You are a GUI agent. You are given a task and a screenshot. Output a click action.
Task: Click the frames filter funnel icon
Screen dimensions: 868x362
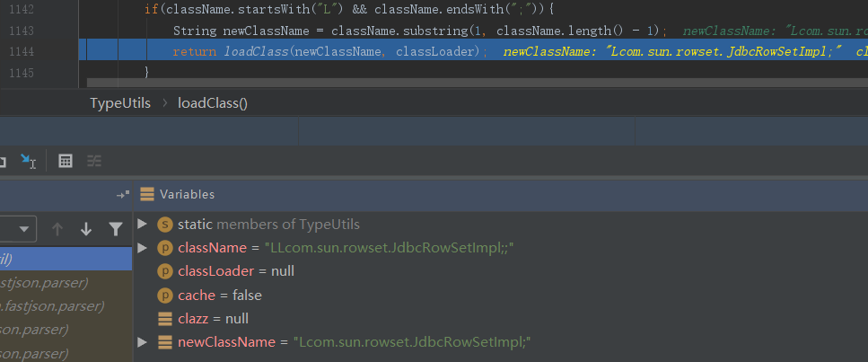115,229
